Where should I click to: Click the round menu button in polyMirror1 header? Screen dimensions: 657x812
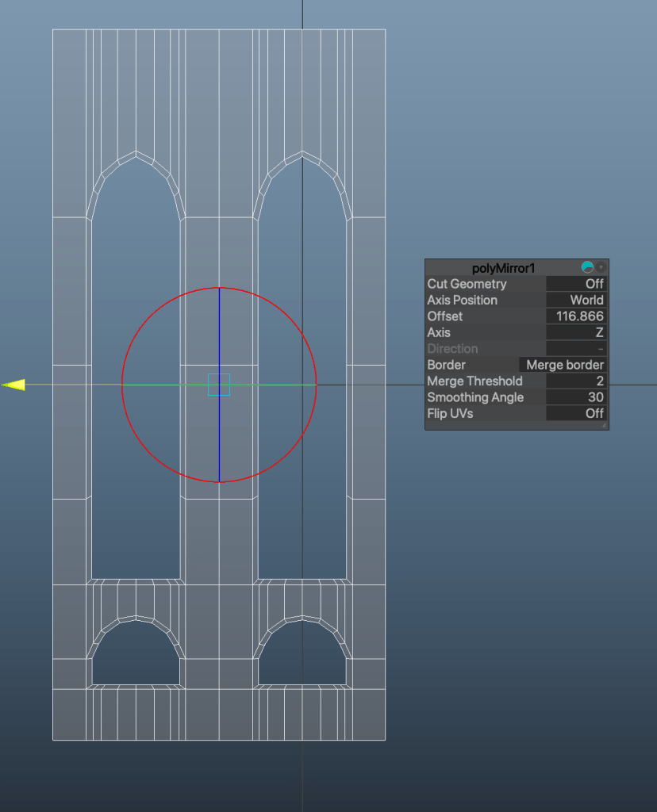tap(601, 267)
